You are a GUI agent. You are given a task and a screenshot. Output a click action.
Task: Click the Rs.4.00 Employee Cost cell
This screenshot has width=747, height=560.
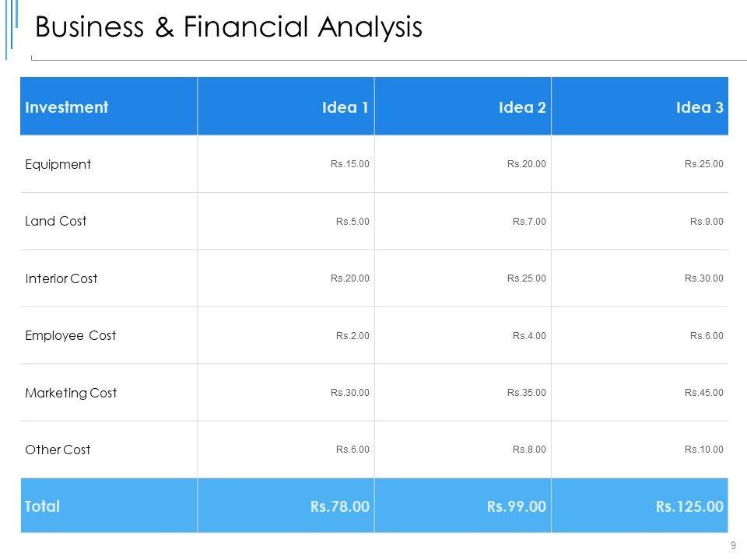529,336
